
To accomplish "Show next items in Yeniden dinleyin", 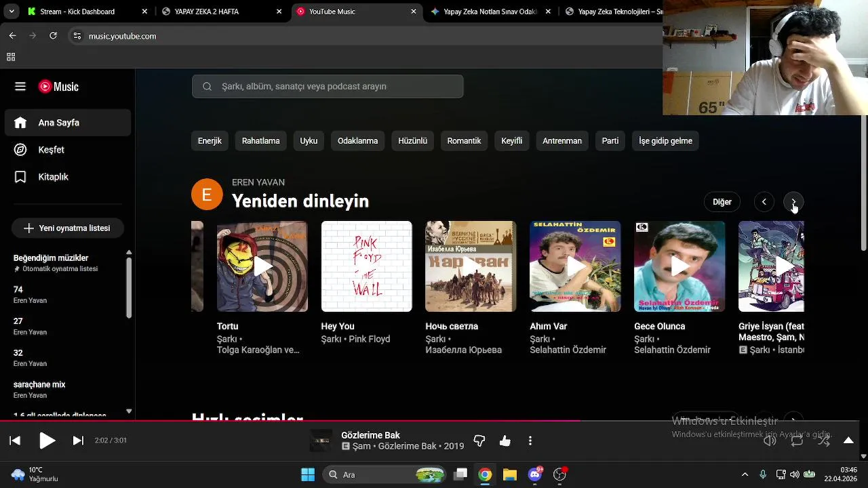I will click(793, 202).
